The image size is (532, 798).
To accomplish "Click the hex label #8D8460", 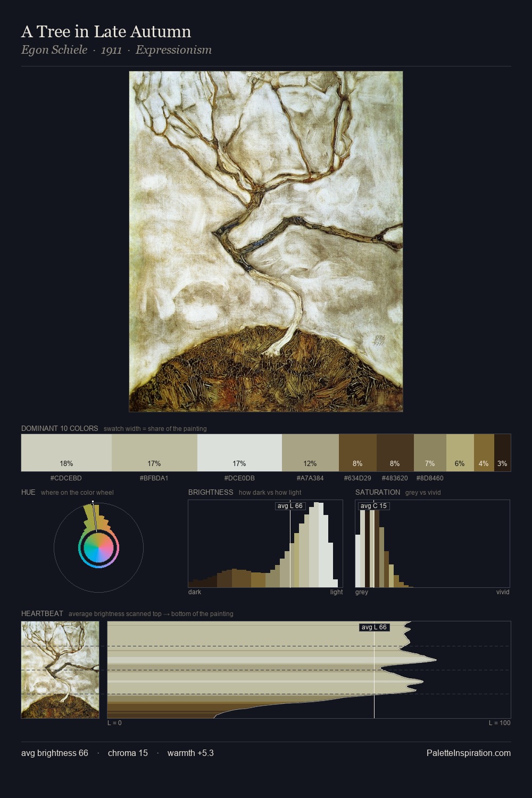I will 430,478.
